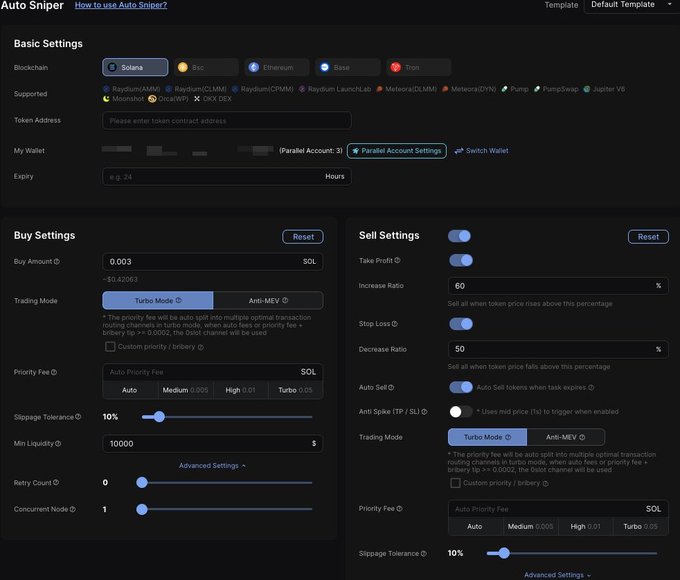
Task: Reset the Buy Settings
Action: point(302,237)
